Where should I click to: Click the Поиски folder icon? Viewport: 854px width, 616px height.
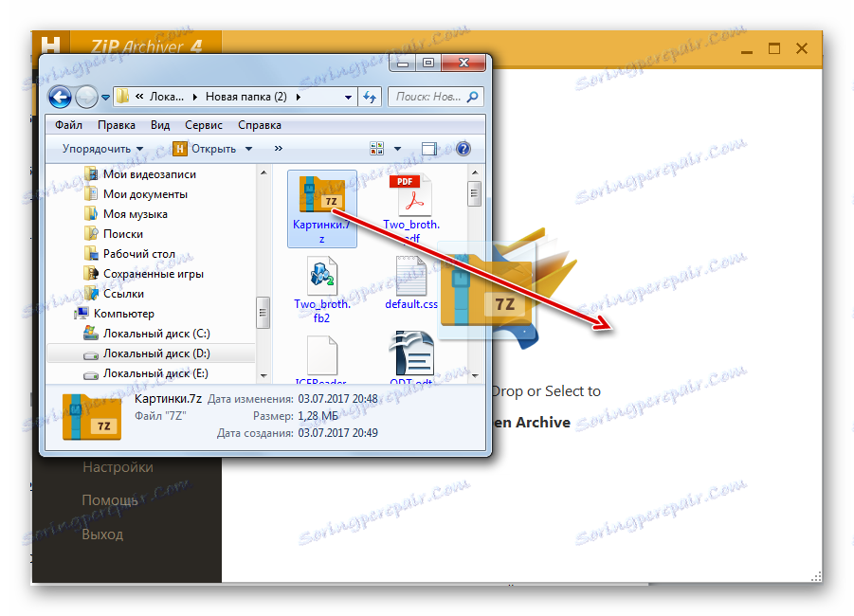tap(91, 233)
